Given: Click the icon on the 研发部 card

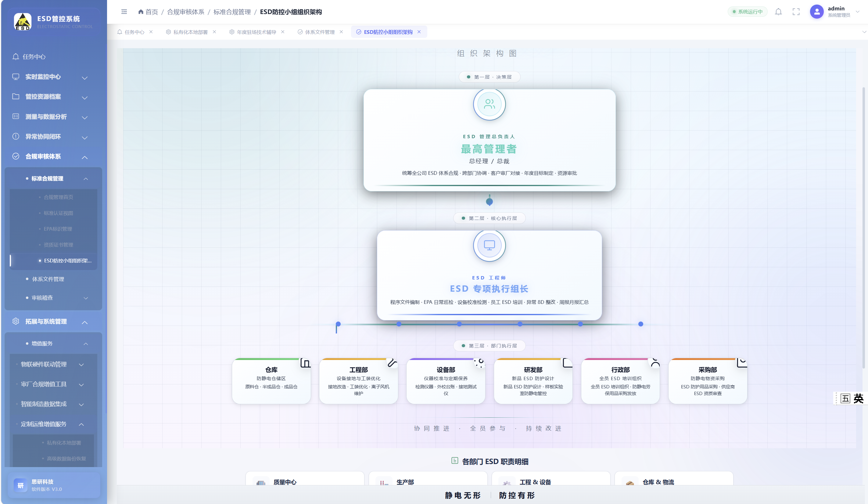Looking at the screenshot, I should pos(567,363).
